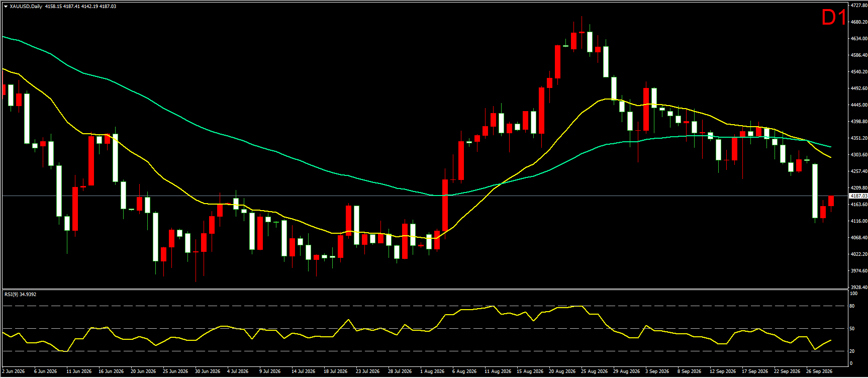868x378 pixels.
Task: Click the 4680.20 price axis label
Action: click(x=858, y=22)
